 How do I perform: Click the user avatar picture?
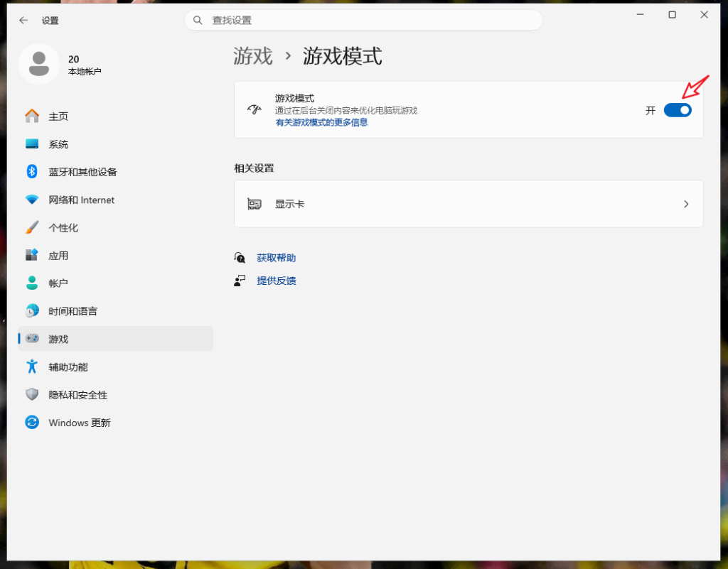tap(39, 64)
